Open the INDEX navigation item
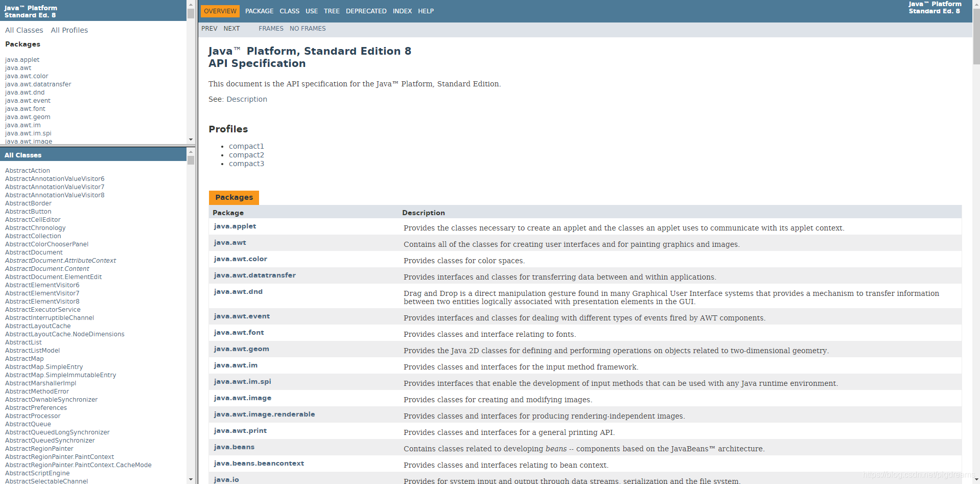980x484 pixels. (402, 11)
